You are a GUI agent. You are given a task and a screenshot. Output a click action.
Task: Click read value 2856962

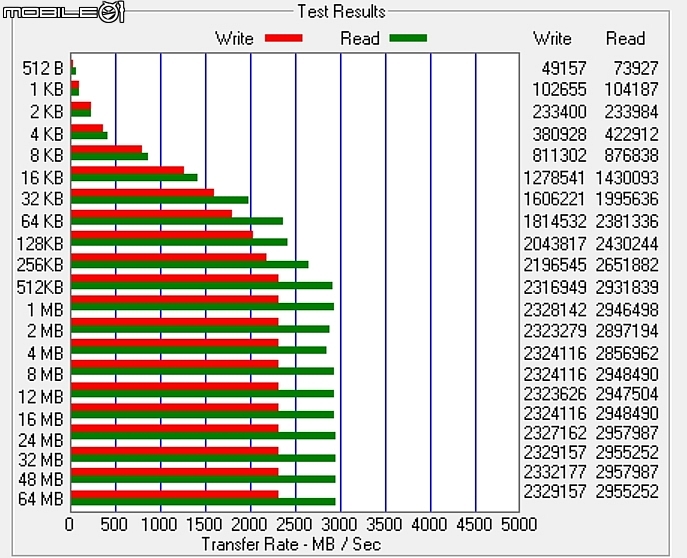pos(627,353)
